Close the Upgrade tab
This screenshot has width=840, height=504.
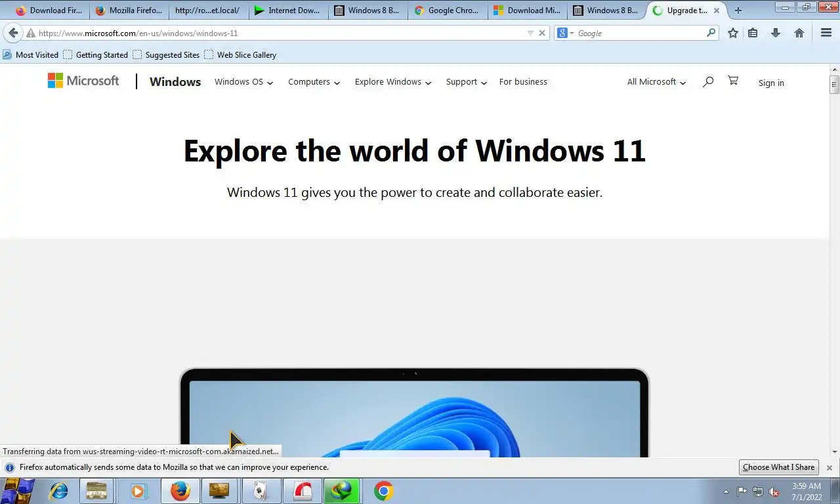pyautogui.click(x=717, y=10)
